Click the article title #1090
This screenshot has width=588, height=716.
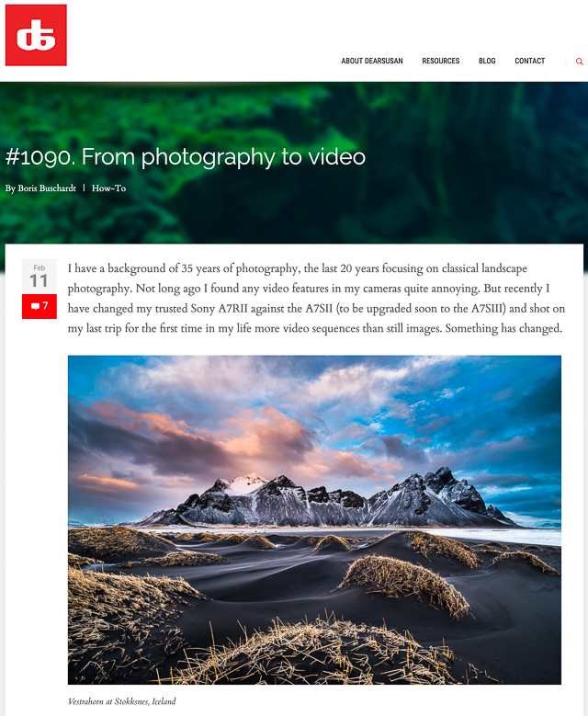186,157
